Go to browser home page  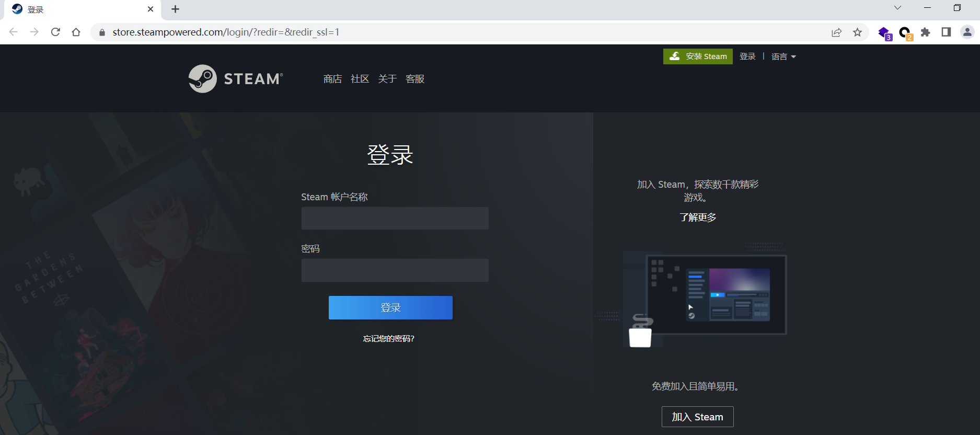[x=76, y=32]
